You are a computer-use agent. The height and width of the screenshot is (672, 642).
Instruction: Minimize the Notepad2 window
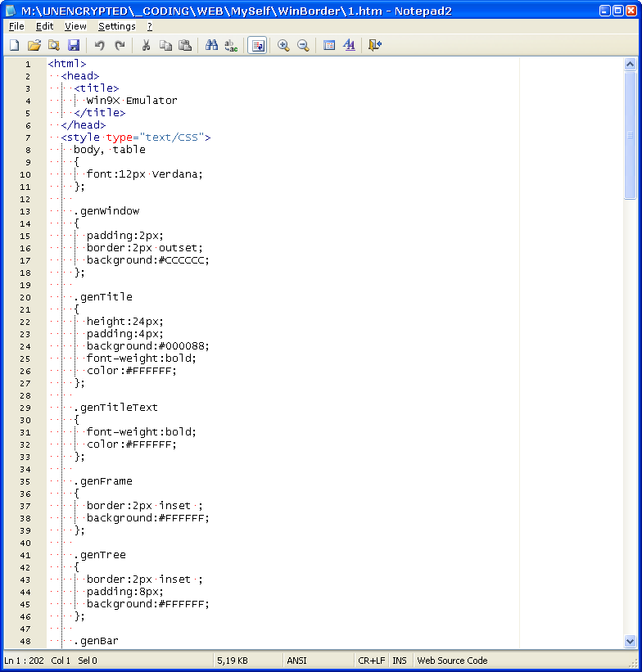pyautogui.click(x=604, y=11)
